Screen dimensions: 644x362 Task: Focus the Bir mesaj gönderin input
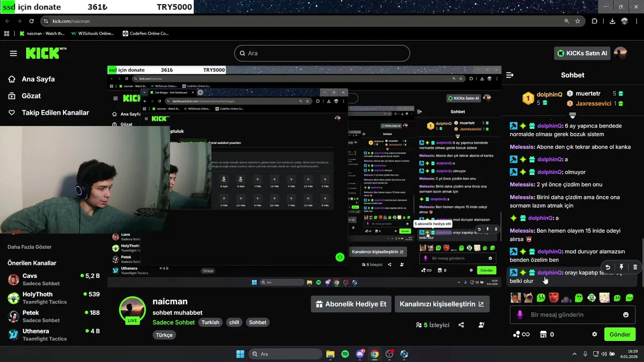point(574,315)
